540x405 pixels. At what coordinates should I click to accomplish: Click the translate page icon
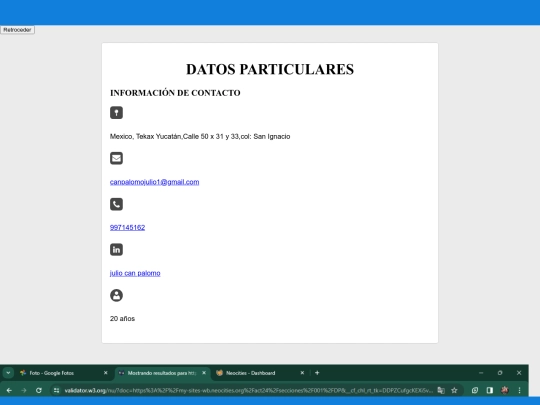tap(441, 390)
